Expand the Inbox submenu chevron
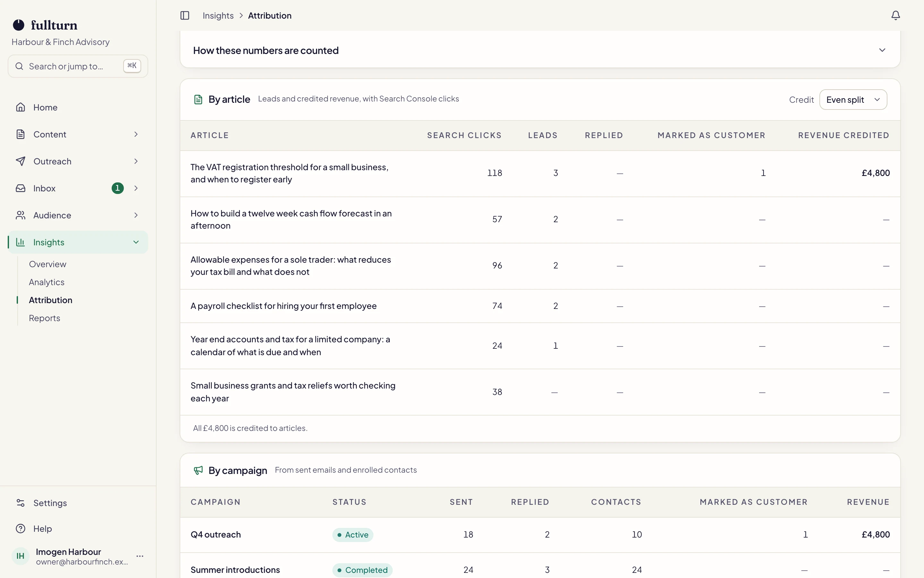 (x=136, y=188)
